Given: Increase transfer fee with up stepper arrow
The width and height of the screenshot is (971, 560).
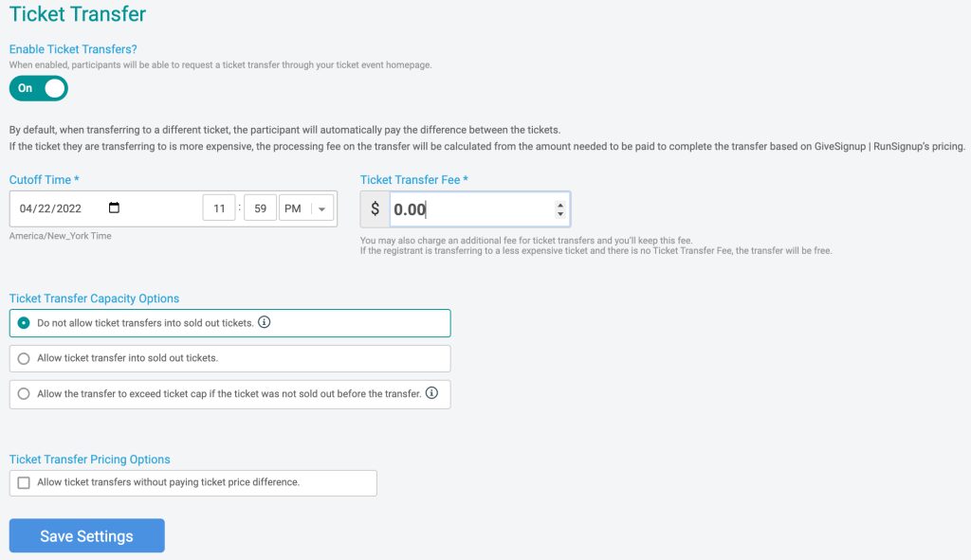Looking at the screenshot, I should [x=559, y=205].
